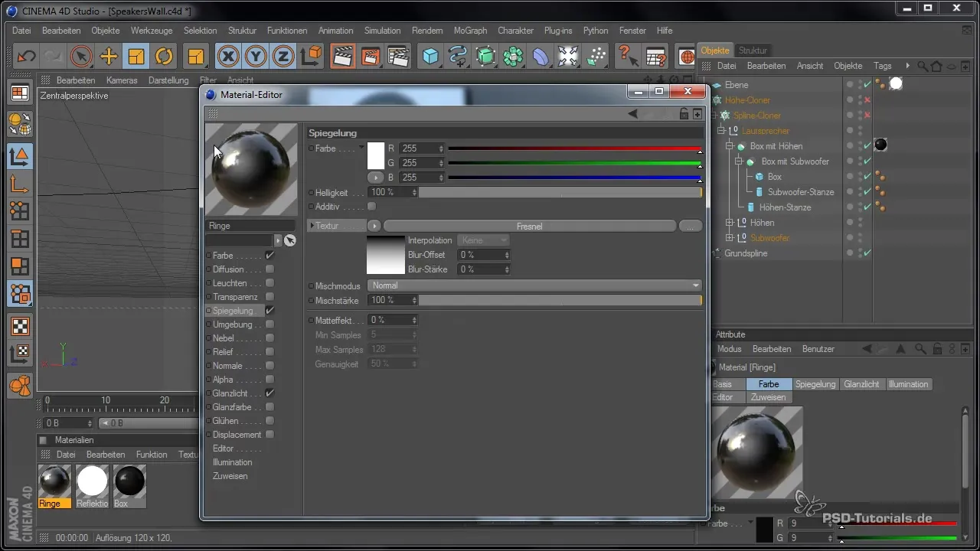Viewport: 980px width, 551px height.
Task: Click search icon in Objekte manager
Action: [x=923, y=66]
